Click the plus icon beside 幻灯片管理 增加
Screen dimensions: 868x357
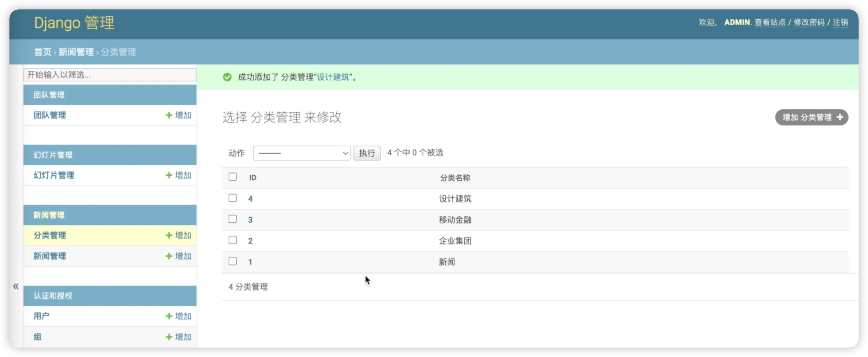169,175
